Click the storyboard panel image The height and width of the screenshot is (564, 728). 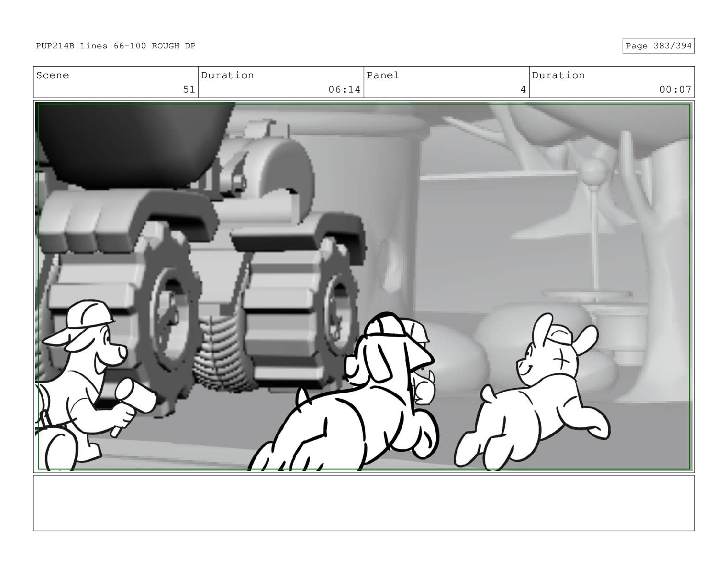click(364, 286)
